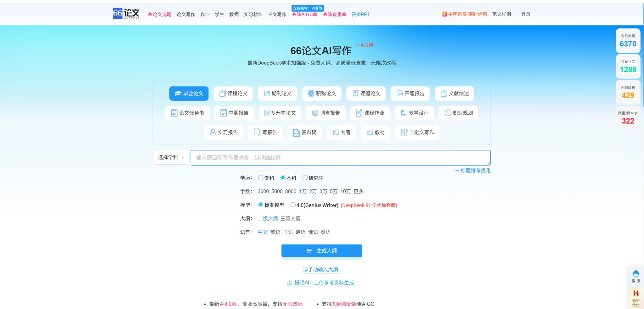Focus the title and requirements input box

[341, 158]
